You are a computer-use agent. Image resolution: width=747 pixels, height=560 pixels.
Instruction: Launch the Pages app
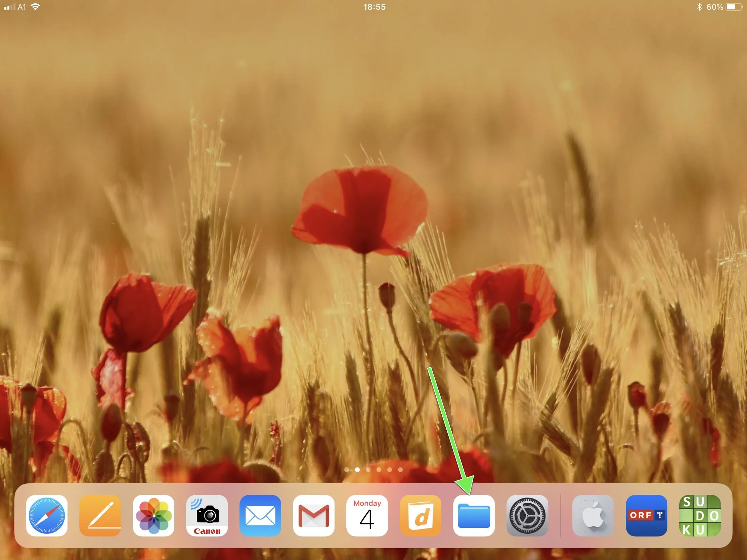click(x=100, y=515)
